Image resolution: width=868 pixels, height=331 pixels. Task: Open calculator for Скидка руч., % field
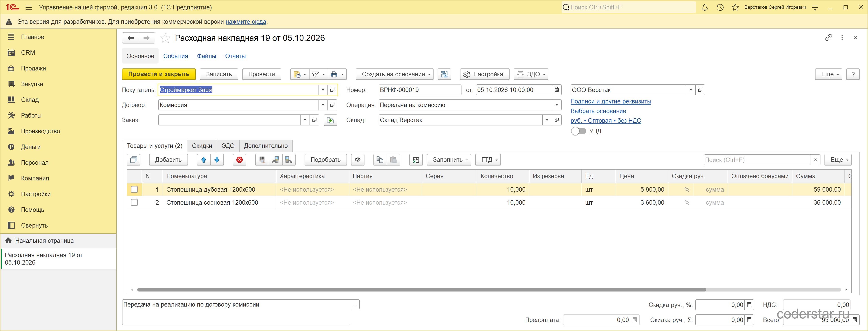point(749,305)
